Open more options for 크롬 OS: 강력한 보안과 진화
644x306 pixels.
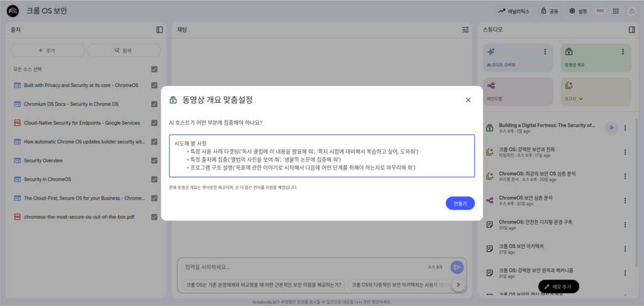click(625, 152)
